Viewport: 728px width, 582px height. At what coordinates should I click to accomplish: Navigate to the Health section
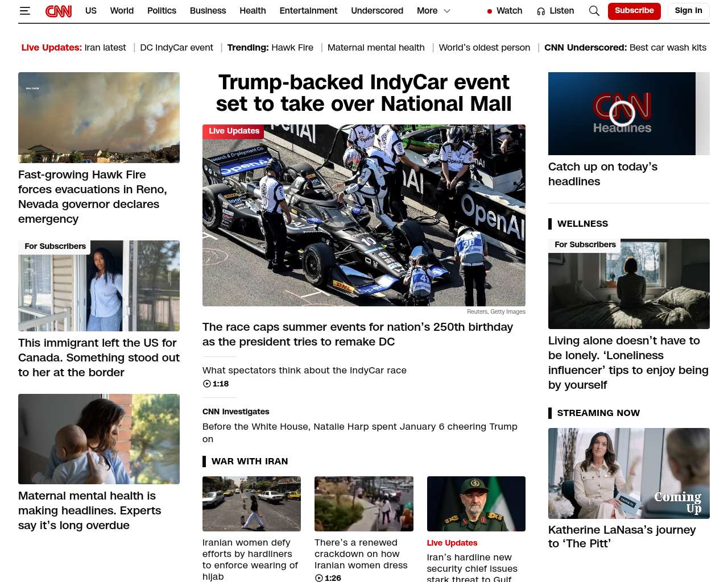coord(253,11)
